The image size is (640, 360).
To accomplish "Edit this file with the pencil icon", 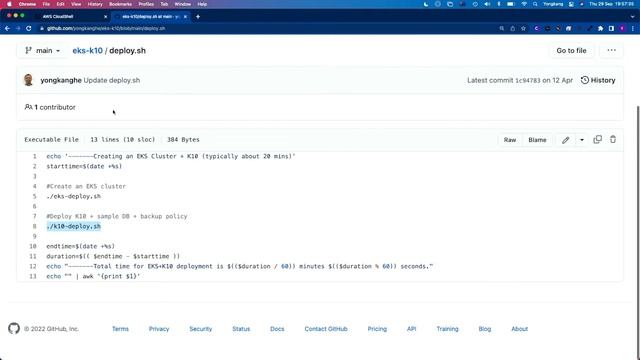I will 565,140.
